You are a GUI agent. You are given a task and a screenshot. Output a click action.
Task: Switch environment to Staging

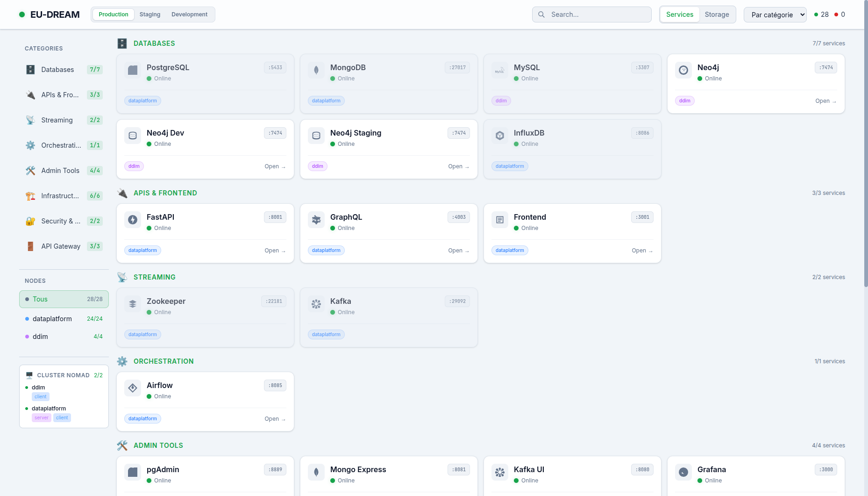pyautogui.click(x=149, y=14)
